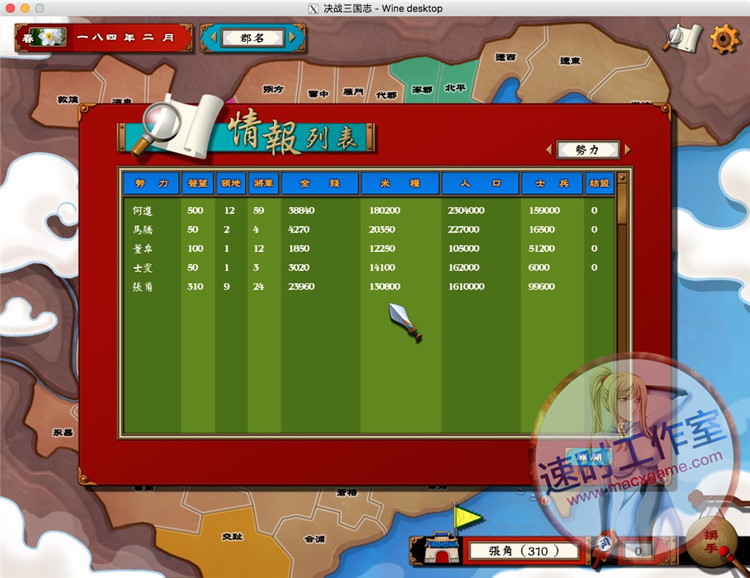Click the 永昌 province on the map
This screenshot has width=750, height=578.
[x=63, y=433]
